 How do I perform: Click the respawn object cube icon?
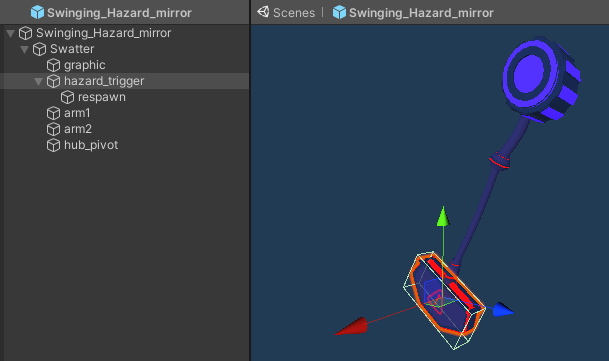tap(67, 97)
